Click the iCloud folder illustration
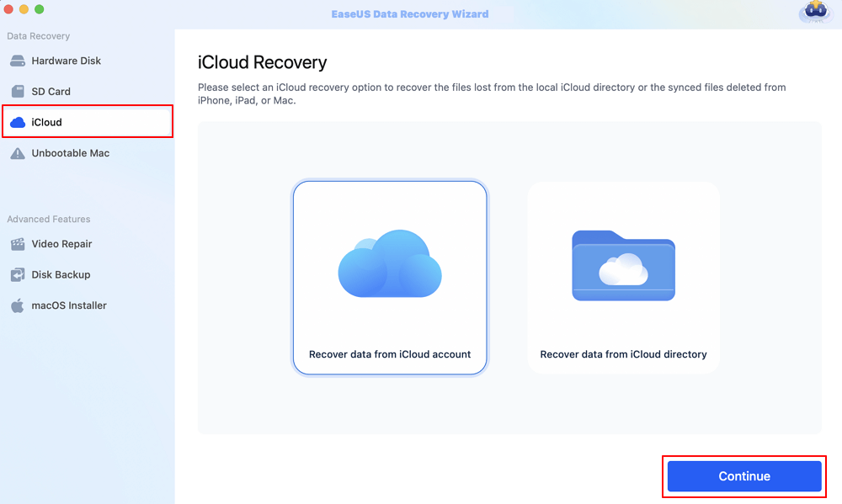 pyautogui.click(x=623, y=266)
